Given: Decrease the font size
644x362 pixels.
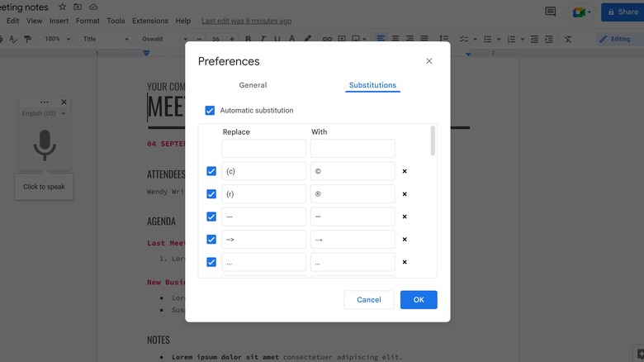Looking at the screenshot, I should pos(199,39).
